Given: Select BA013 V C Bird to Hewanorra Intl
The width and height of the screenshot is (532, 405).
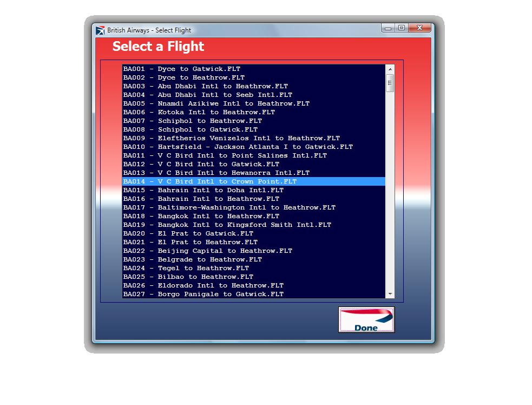Looking at the screenshot, I should [x=254, y=173].
